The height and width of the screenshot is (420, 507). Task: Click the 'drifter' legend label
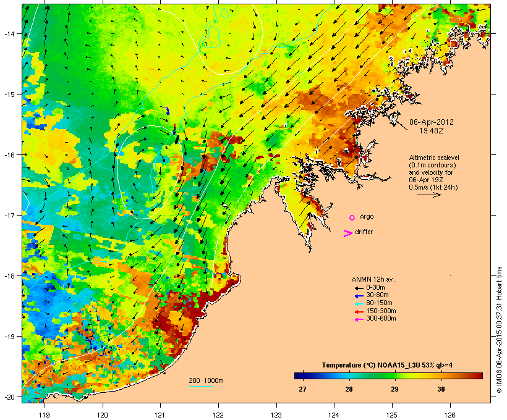(364, 232)
